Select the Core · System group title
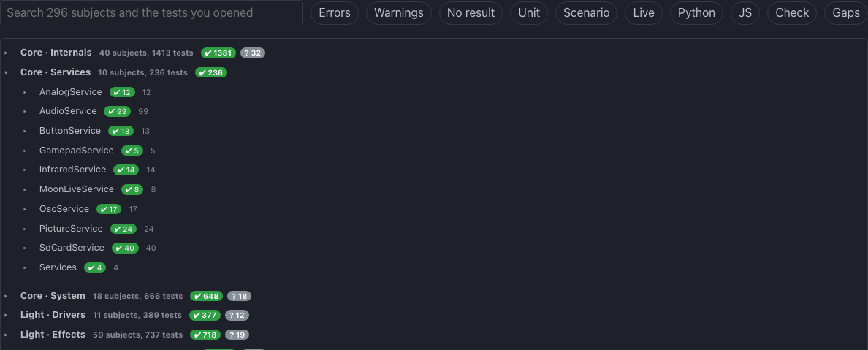This screenshot has height=350, width=868. click(53, 296)
